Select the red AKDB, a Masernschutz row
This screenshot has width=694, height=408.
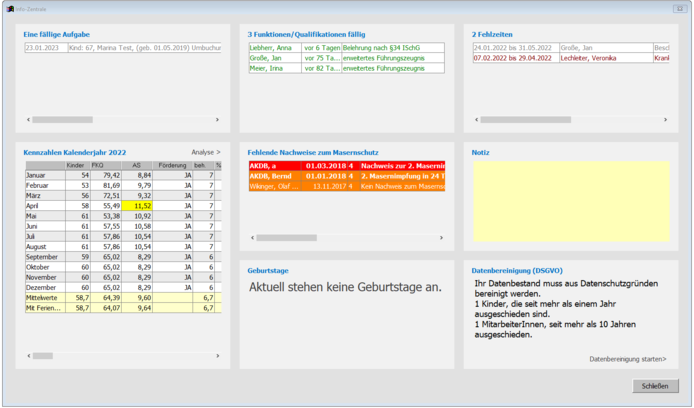[x=346, y=165]
